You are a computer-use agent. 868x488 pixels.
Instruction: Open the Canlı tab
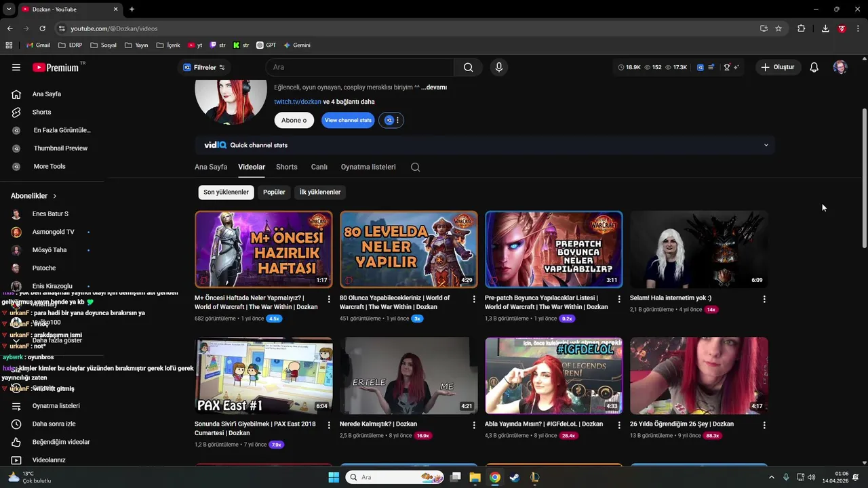319,167
